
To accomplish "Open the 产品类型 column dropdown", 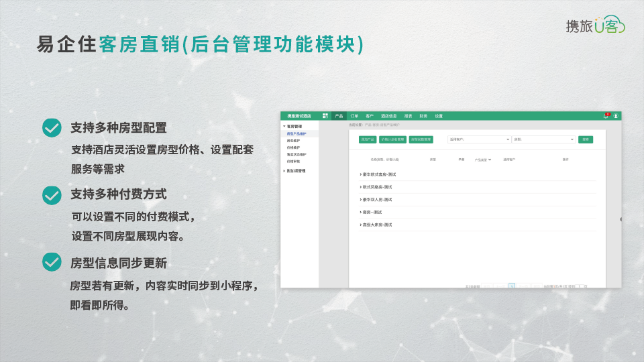I will coord(483,160).
